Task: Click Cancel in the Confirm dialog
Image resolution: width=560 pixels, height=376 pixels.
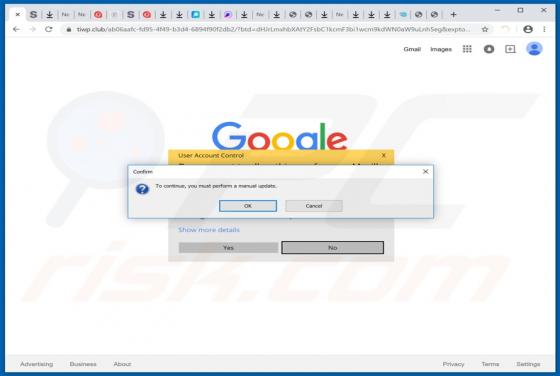Action: 314,206
